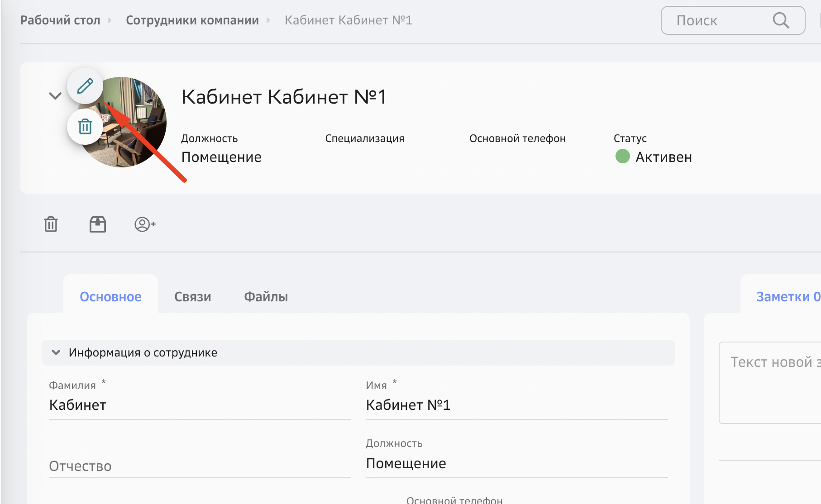Open the Связи tab
821x504 pixels.
click(193, 297)
